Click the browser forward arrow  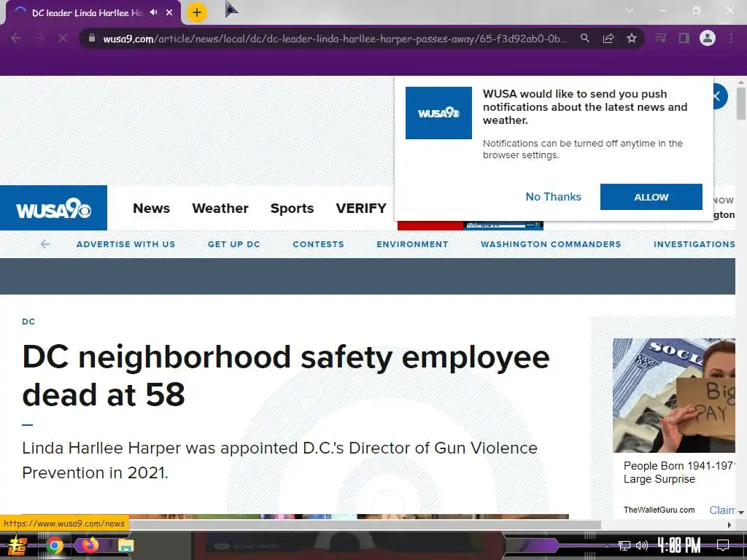click(39, 38)
